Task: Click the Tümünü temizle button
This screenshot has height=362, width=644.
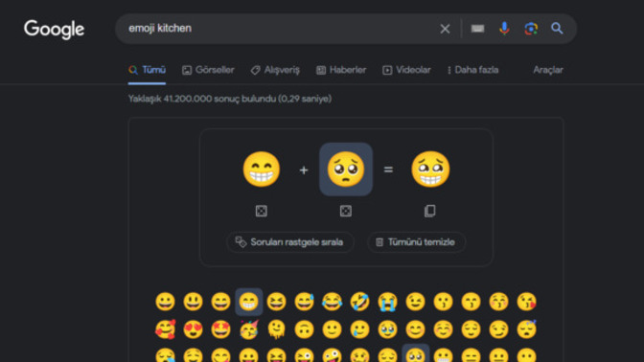Action: pos(417,242)
